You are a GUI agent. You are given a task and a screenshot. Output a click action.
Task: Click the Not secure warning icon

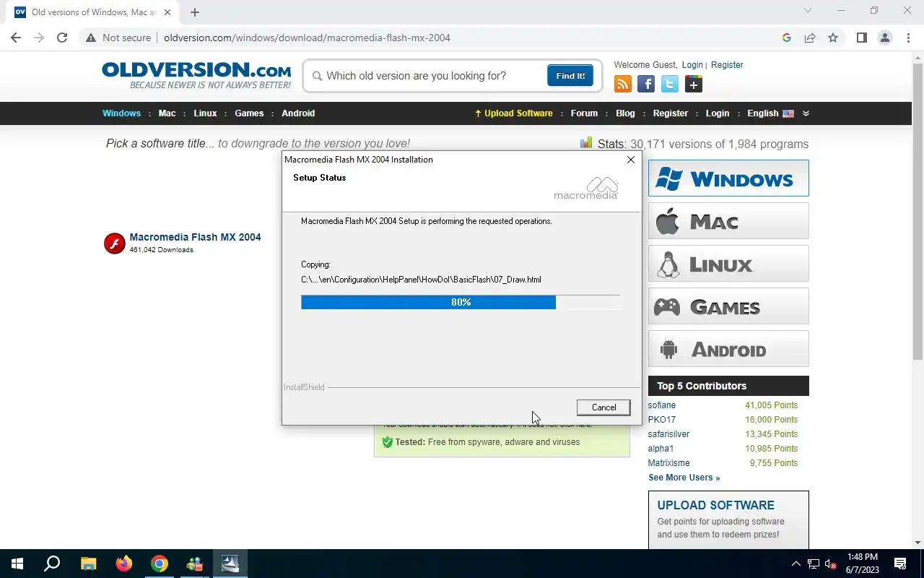[x=90, y=38]
